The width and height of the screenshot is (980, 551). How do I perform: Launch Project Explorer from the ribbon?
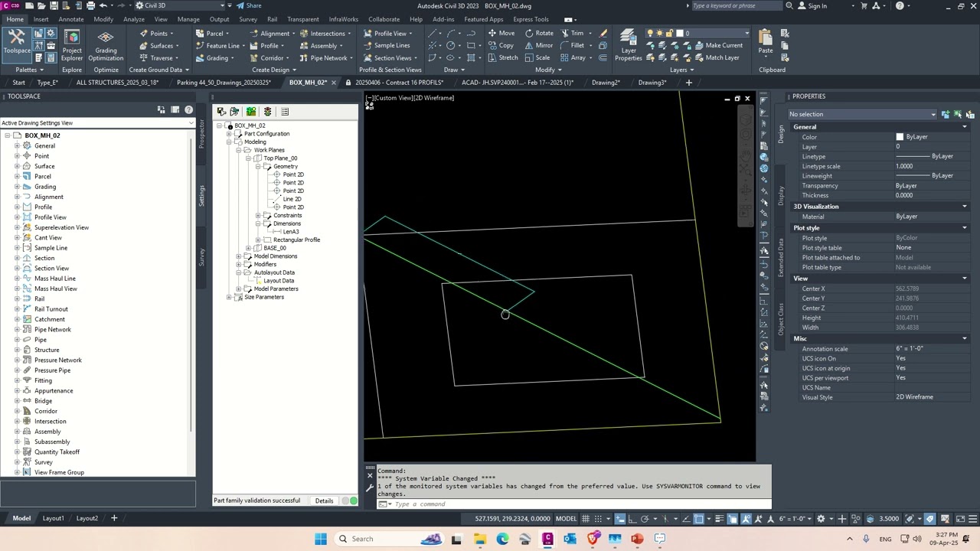click(x=72, y=46)
